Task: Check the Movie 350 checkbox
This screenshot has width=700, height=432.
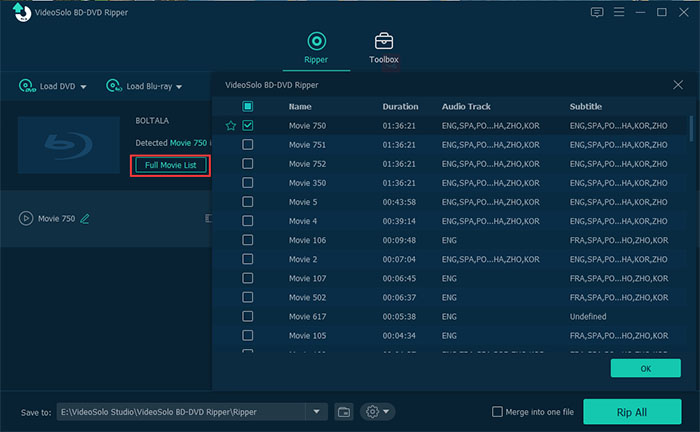Action: point(248,183)
